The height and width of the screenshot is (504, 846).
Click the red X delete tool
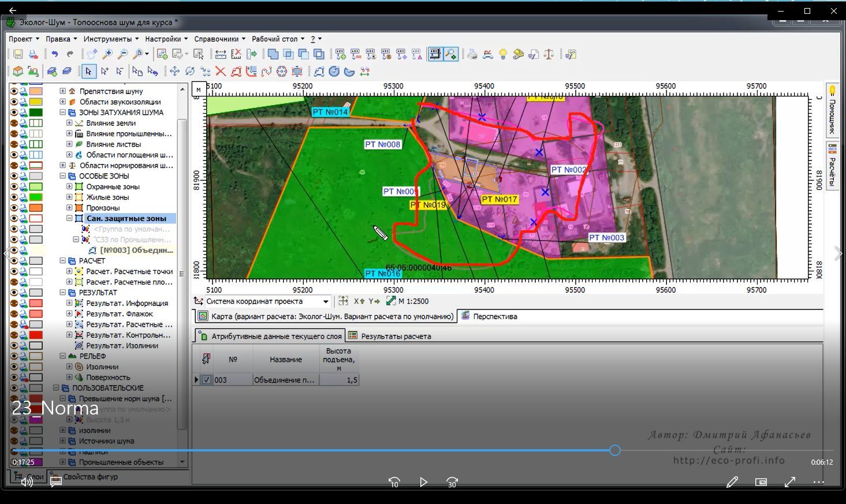tap(220, 72)
